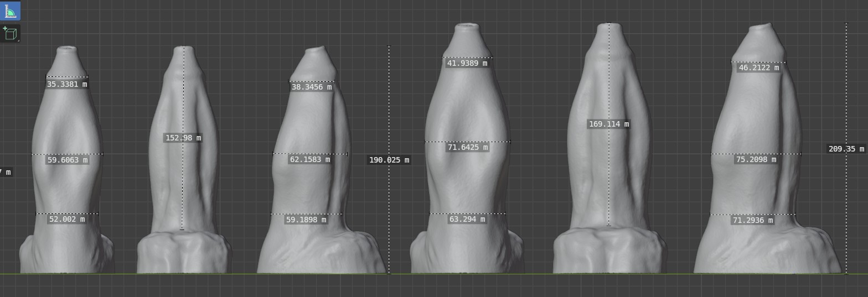Select the 152.98 m vertical measurement label
Viewport: 868px width, 297px height.
183,138
